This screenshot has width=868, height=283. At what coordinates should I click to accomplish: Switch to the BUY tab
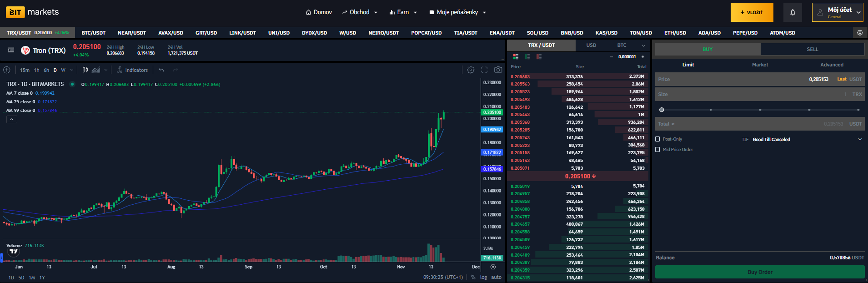point(707,49)
